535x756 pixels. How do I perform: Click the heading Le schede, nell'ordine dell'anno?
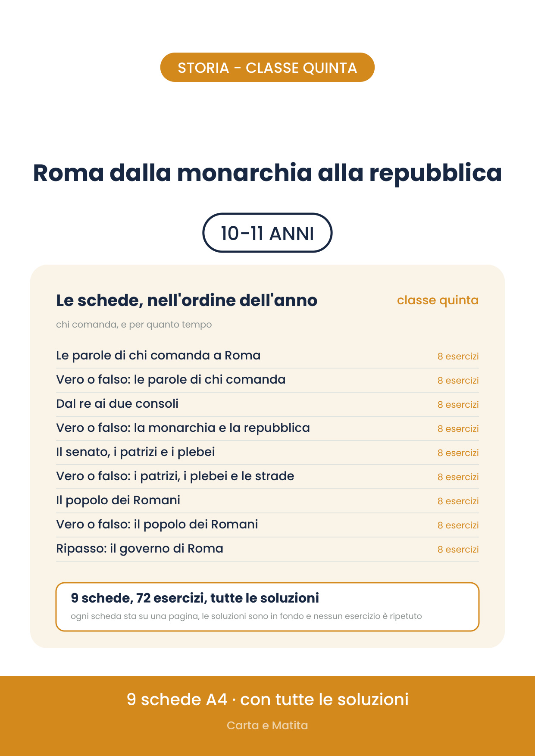coord(187,300)
